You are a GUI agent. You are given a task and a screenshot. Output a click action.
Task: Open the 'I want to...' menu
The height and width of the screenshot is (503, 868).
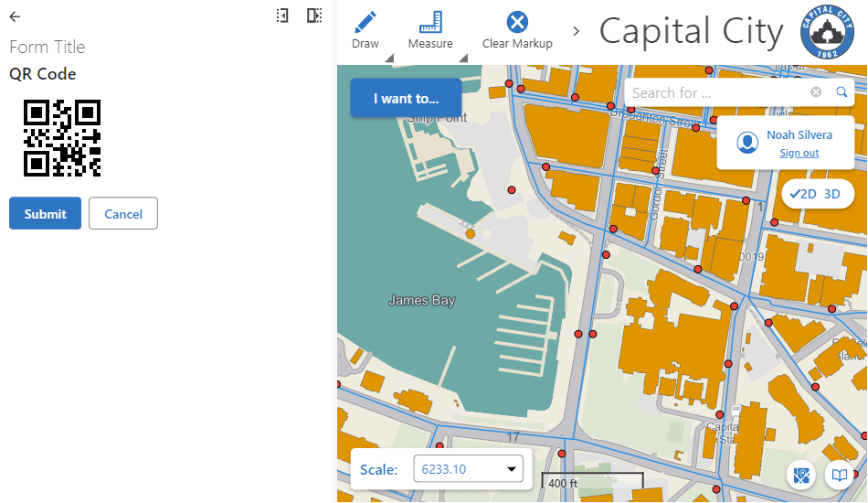tap(405, 98)
